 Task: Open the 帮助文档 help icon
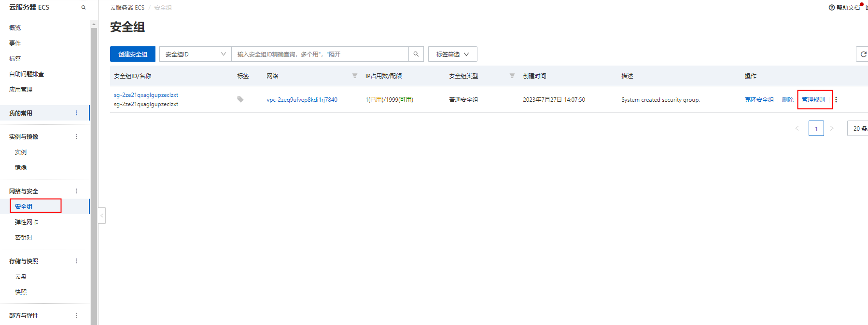[832, 8]
